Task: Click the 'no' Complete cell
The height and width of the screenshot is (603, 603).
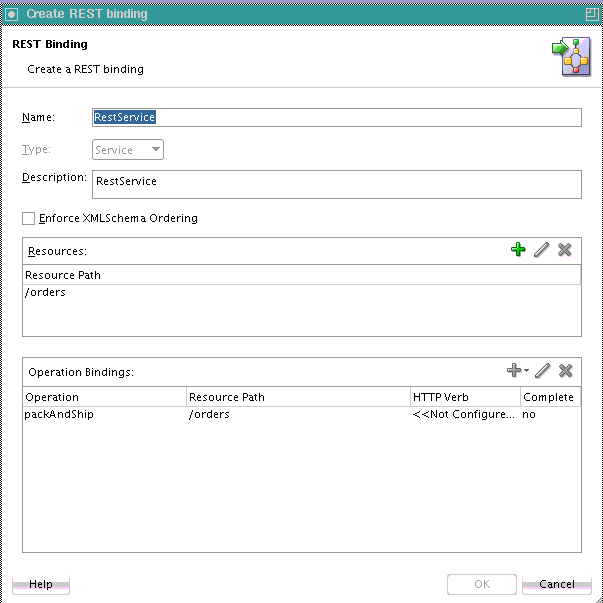Action: point(550,414)
